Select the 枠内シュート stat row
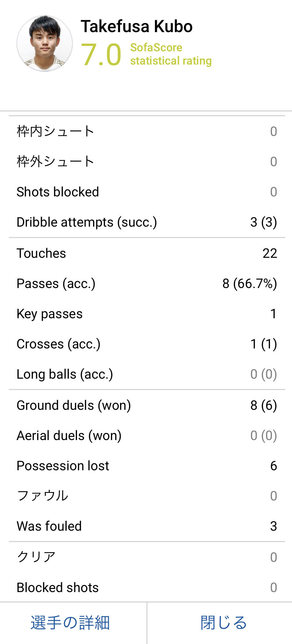The height and width of the screenshot is (644, 292). coord(147,131)
